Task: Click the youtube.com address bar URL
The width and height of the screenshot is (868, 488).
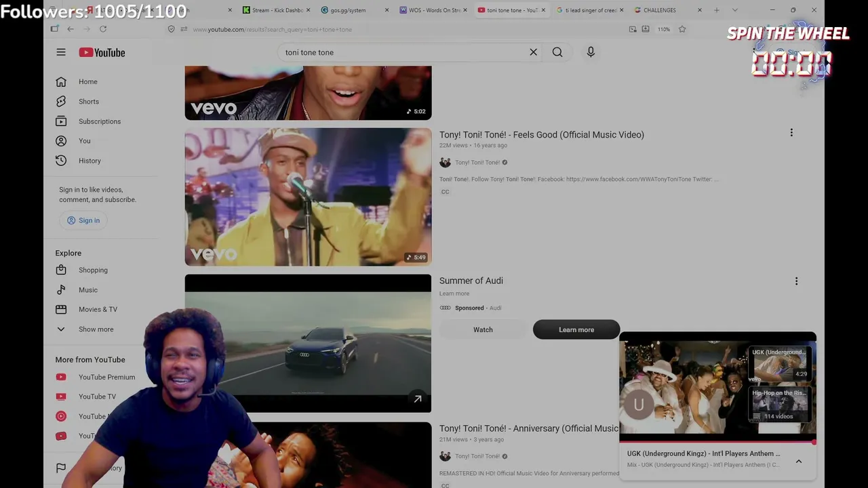Action: pyautogui.click(x=273, y=29)
